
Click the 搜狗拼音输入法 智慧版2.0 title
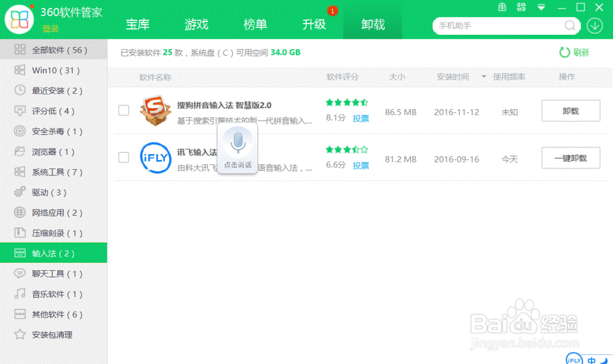pos(224,105)
